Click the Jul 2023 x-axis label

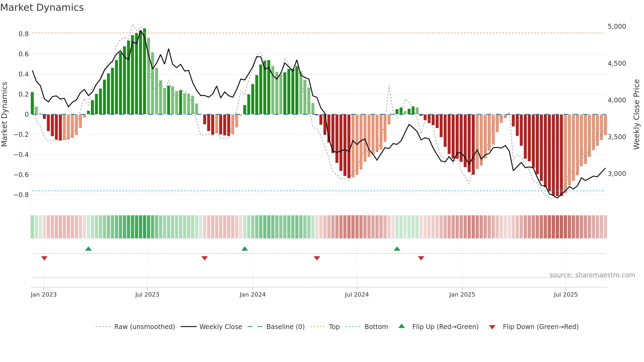pos(147,294)
